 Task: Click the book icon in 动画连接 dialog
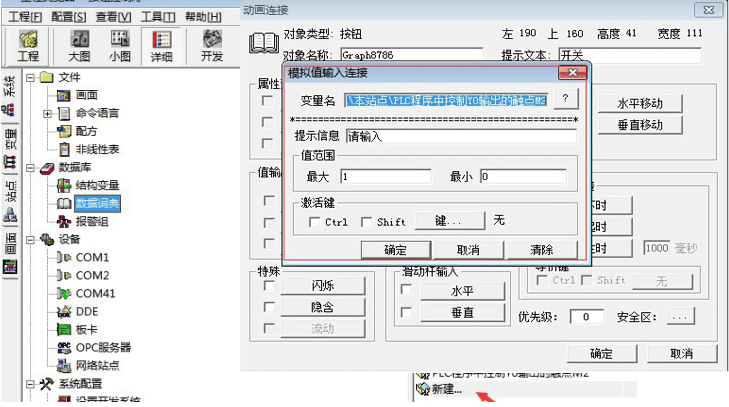click(x=264, y=43)
